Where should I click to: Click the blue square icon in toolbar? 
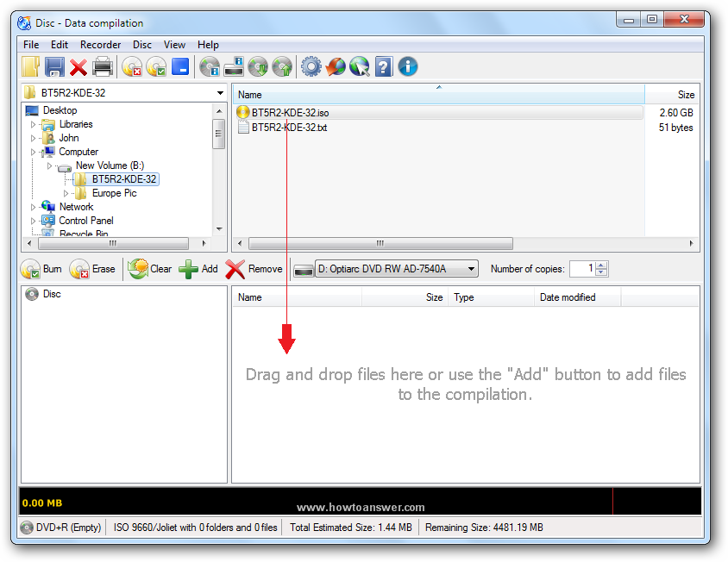click(180, 67)
